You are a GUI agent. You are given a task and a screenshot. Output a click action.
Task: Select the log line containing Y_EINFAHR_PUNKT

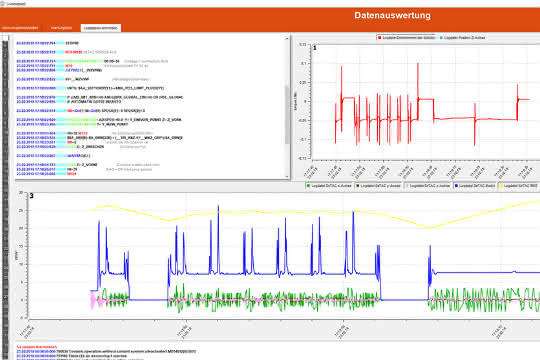point(99,120)
